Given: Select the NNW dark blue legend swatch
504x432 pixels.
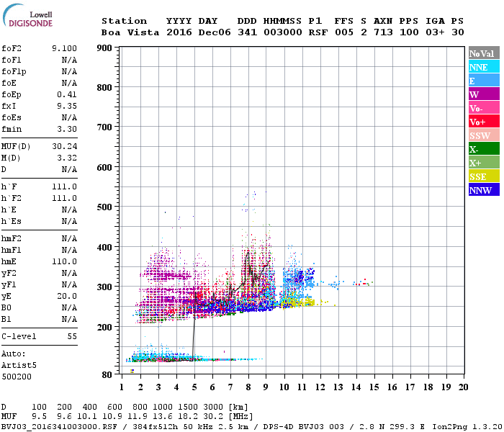Looking at the screenshot, I should 484,189.
